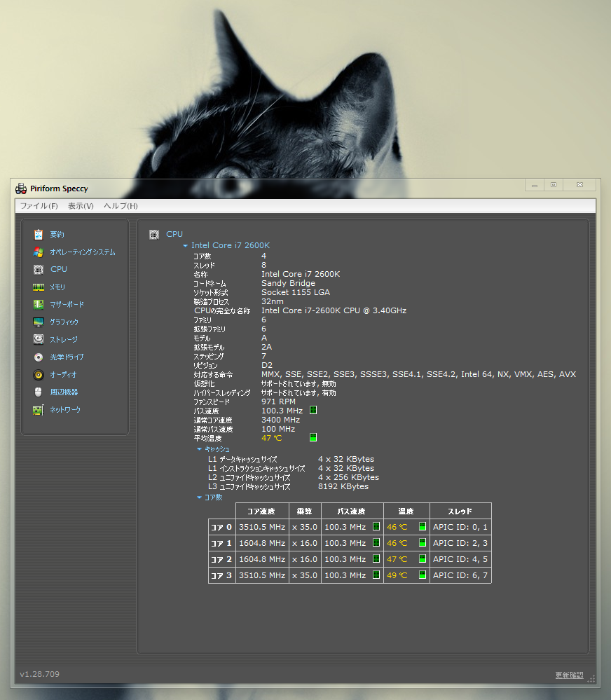Click the instruction set line starting MMX, SSE
Image resolution: width=611 pixels, height=700 pixels.
point(418,375)
